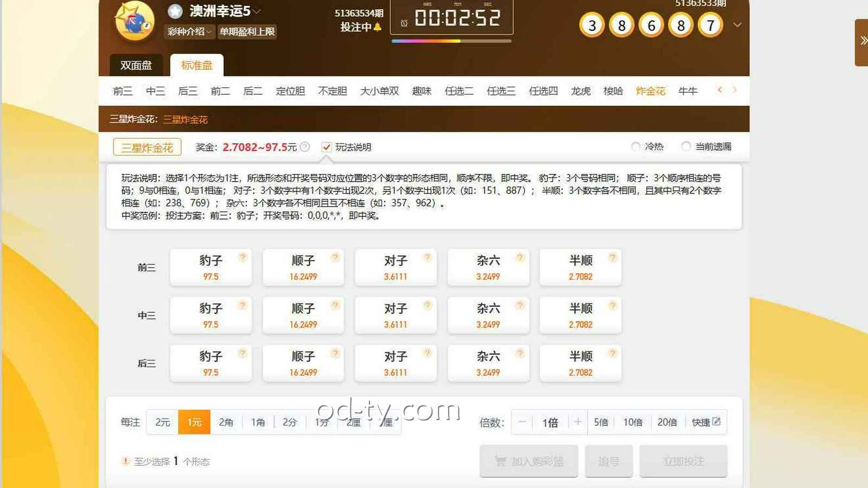
Task: Click the 立即投注 button
Action: pos(684,461)
